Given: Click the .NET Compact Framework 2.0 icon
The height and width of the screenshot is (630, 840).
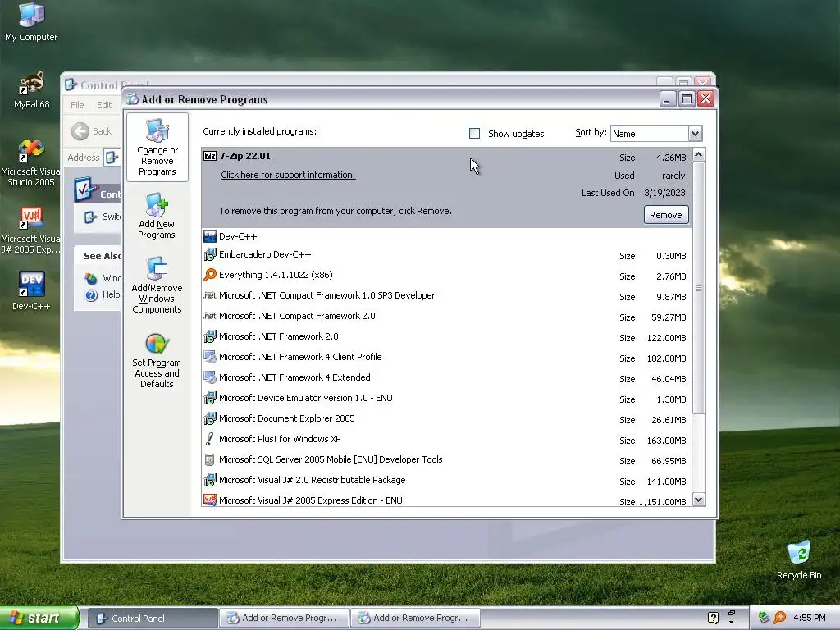Looking at the screenshot, I should [210, 316].
